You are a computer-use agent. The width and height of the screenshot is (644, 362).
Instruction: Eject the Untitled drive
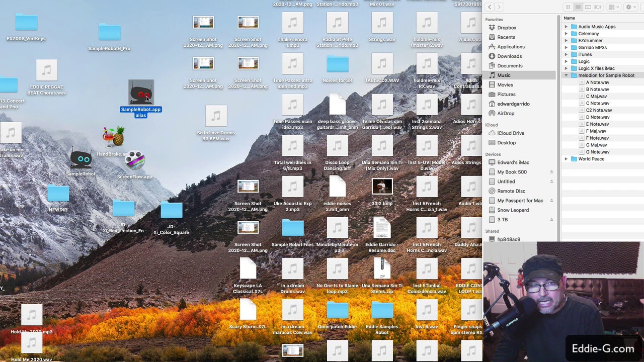551,182
